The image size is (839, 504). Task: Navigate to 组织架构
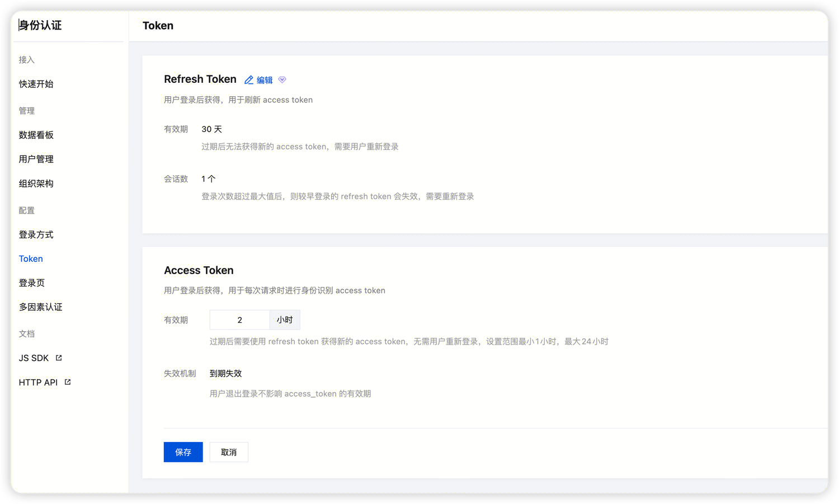click(36, 183)
